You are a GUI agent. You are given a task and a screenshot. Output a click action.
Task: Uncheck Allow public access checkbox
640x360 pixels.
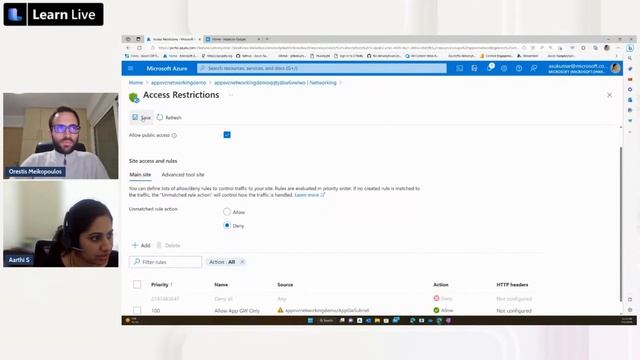227,135
